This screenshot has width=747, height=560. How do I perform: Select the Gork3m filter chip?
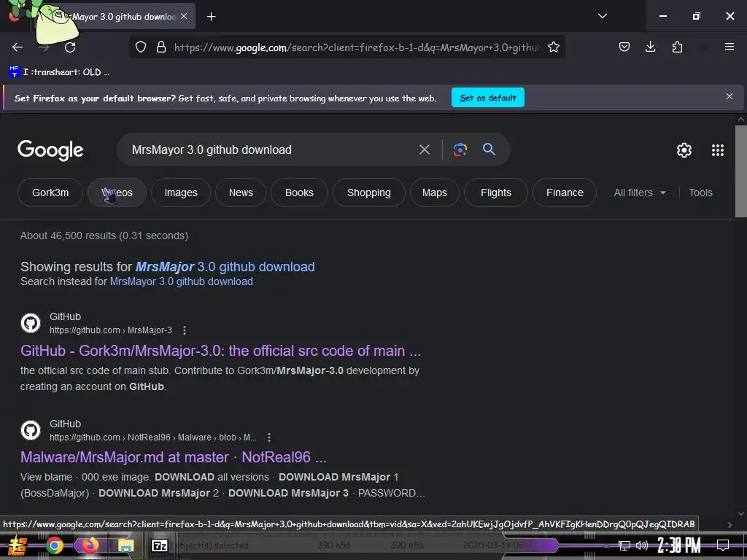[x=50, y=192]
